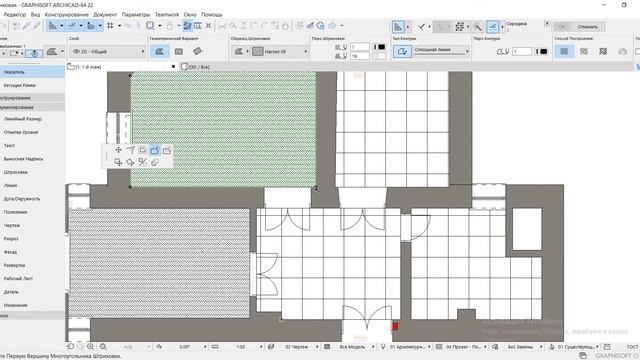This screenshot has width=640, height=360.
Task: Edit the fill foreground pen number field
Action: (x=360, y=47)
